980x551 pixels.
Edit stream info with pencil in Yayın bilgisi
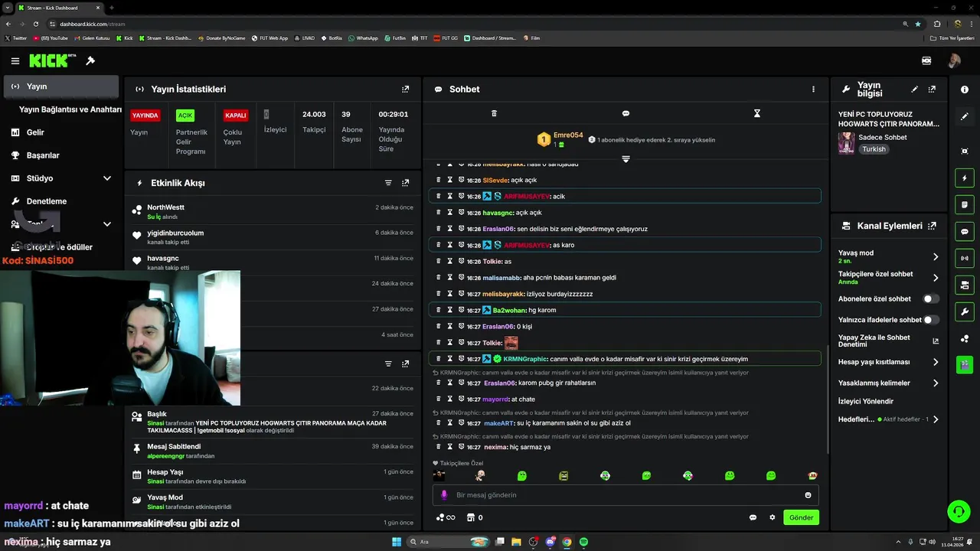click(x=915, y=90)
